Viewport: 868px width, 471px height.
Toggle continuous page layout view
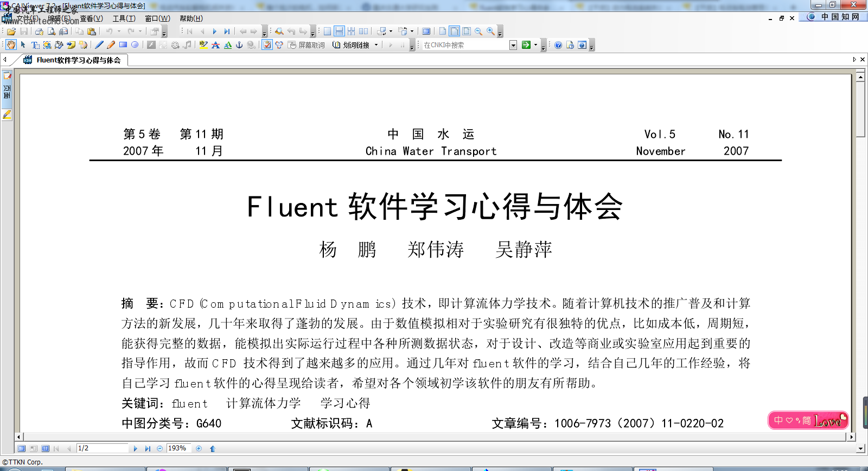339,31
